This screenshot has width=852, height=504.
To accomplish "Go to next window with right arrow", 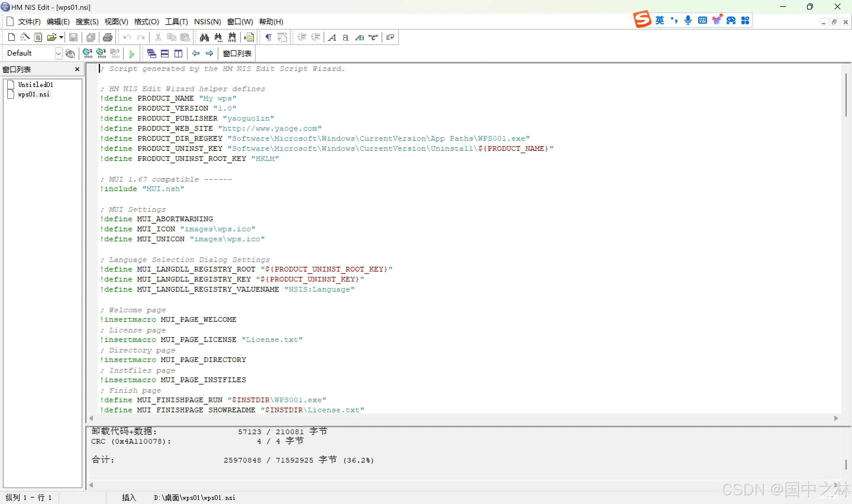I will [209, 53].
